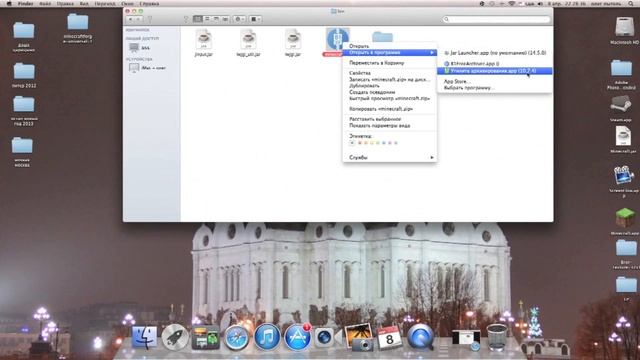Choose Записать «minecraft.zip» на диск
Screen dimensions: 640x360
(x=390, y=80)
